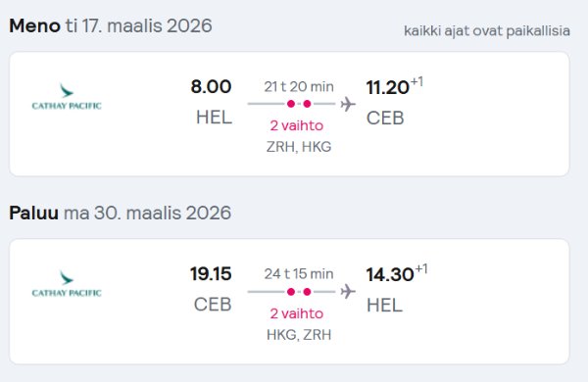Click second pink stop dot on return route
Screen dimensions: 588x382
point(307,292)
